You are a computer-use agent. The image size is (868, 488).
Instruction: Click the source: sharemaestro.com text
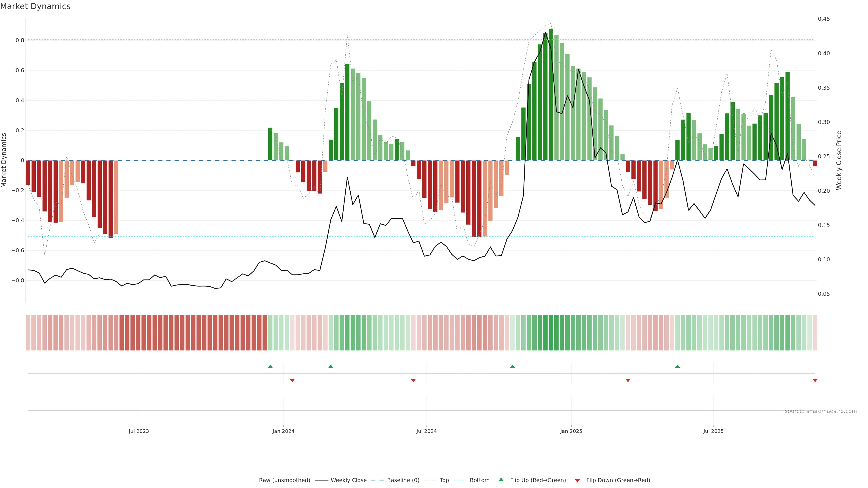(x=821, y=411)
